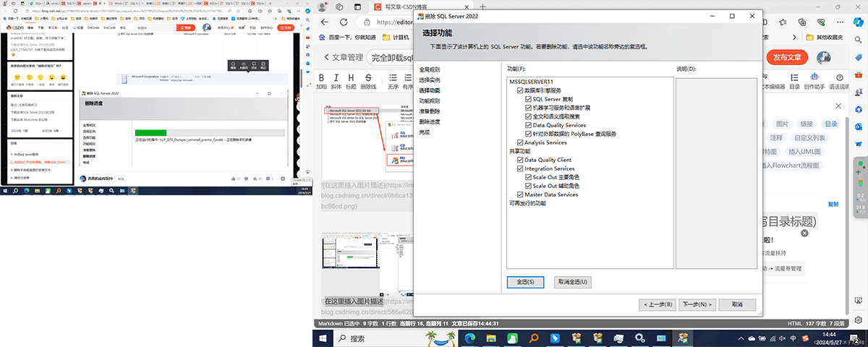Click the 发布文章 publish button
868x347 pixels.
pos(787,57)
